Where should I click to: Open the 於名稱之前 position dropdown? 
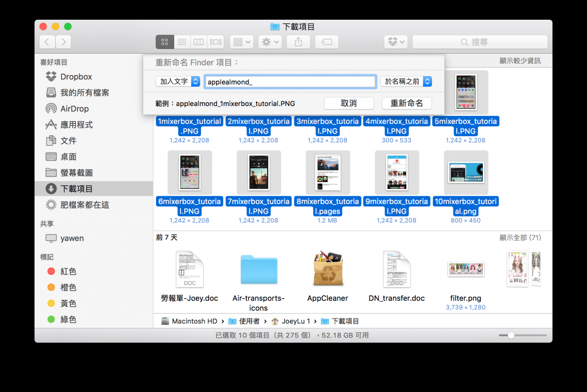click(x=405, y=81)
